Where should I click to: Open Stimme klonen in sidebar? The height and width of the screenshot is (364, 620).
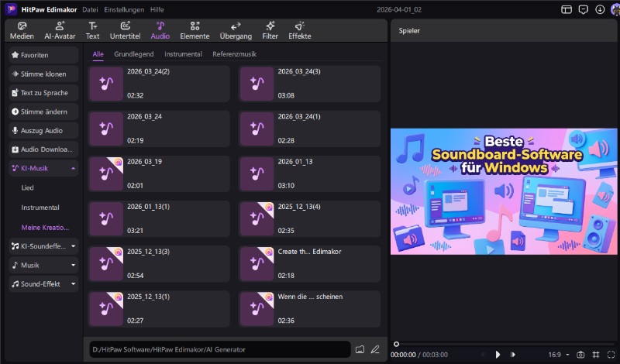(x=43, y=74)
